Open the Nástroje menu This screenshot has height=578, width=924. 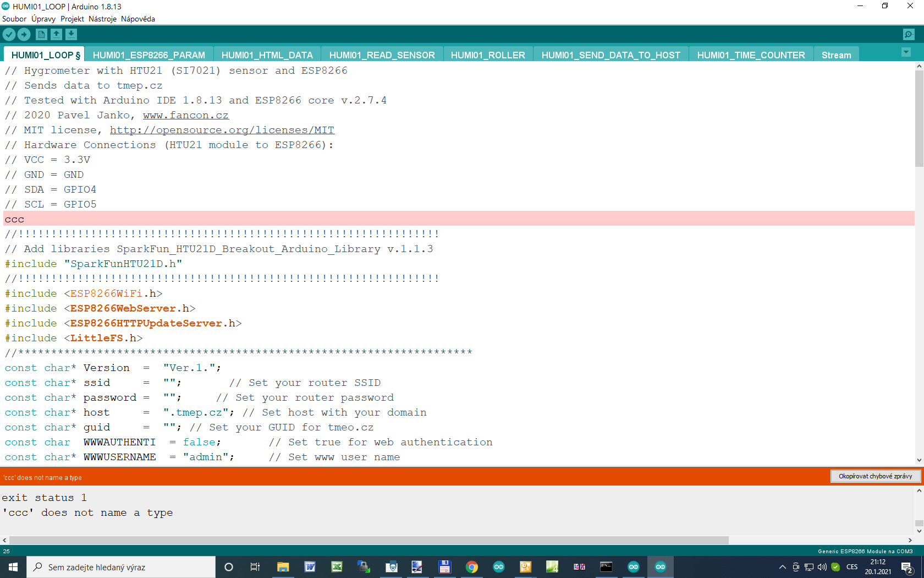tap(102, 19)
